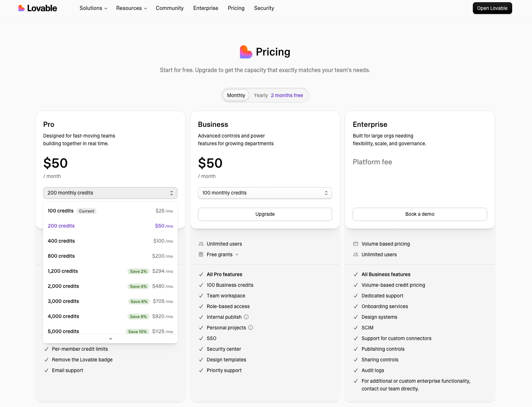
Task: Select the 100 credits current option
Action: click(110, 211)
